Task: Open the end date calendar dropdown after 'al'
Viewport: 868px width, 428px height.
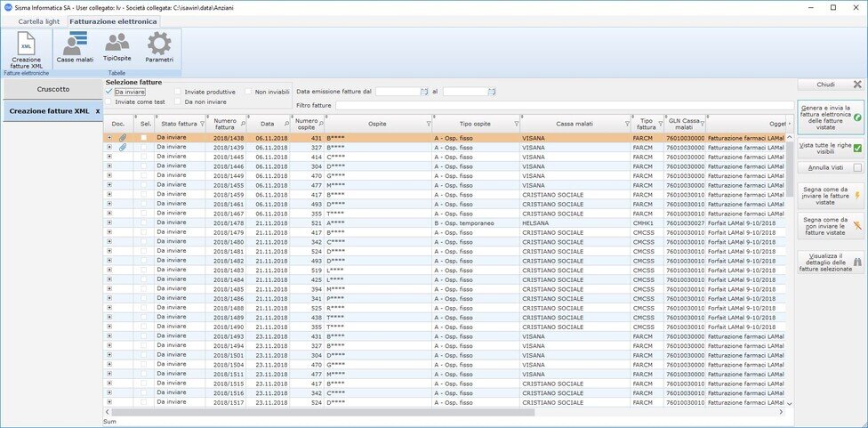Action: 491,92
